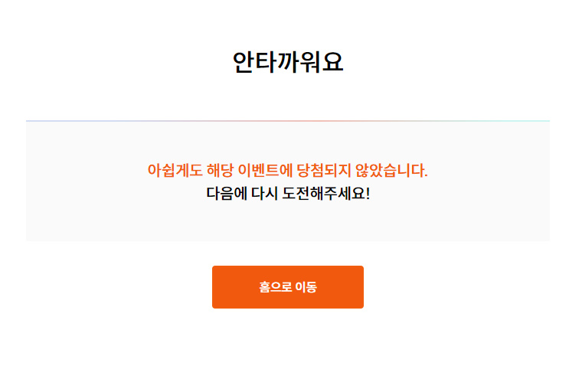Click the orange 아쉽게도 해당 이벤트에 message

pos(288,170)
